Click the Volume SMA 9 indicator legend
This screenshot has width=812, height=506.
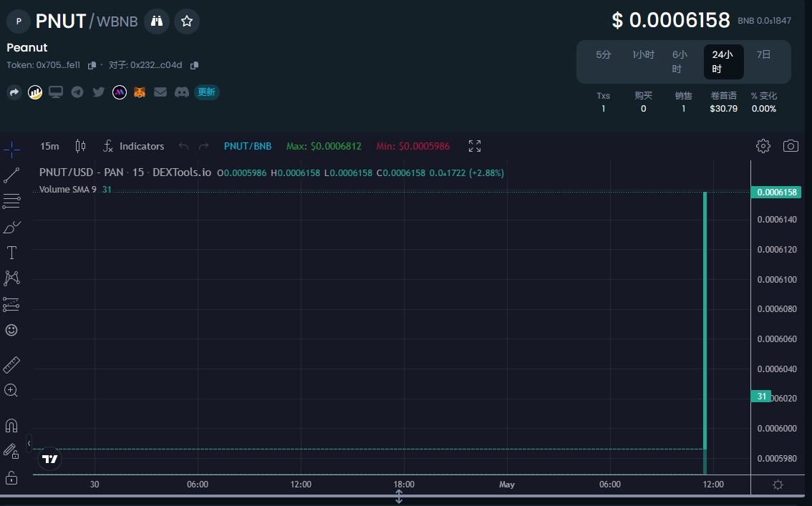coord(68,190)
